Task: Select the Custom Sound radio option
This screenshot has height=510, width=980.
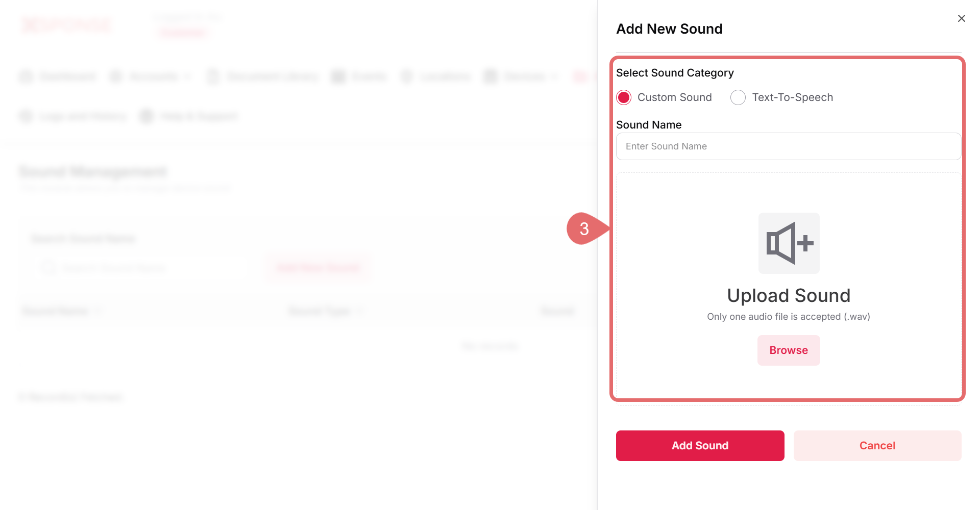Action: click(624, 97)
